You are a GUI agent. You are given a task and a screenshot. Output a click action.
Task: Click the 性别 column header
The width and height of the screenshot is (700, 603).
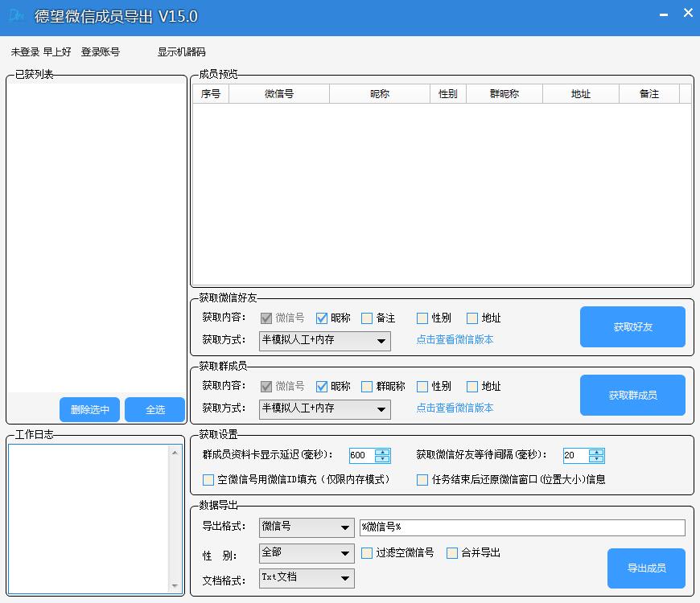click(x=448, y=93)
